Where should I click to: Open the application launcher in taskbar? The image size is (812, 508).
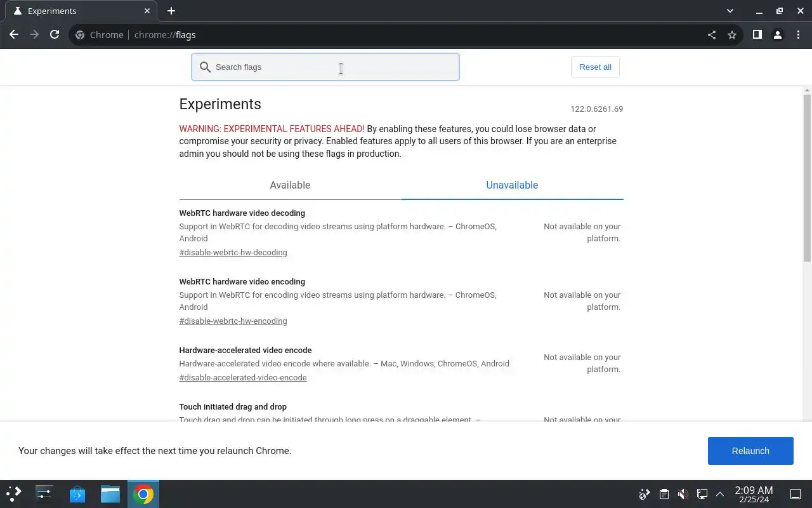pos(13,494)
